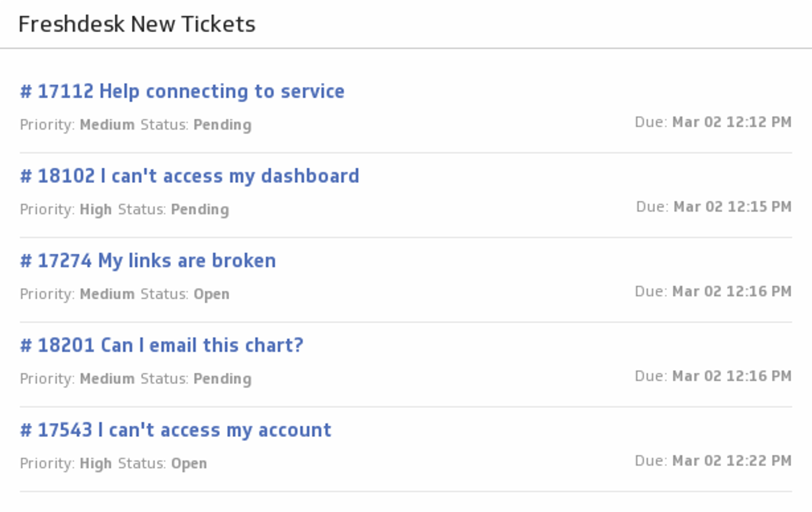The width and height of the screenshot is (812, 512).
Task: Select due date of ticket 18201
Action: 731,376
